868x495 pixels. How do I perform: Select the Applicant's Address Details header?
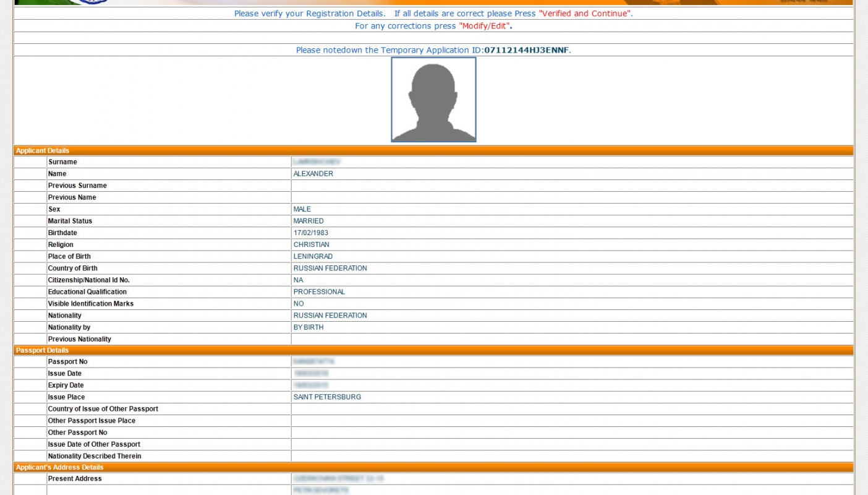(x=59, y=467)
